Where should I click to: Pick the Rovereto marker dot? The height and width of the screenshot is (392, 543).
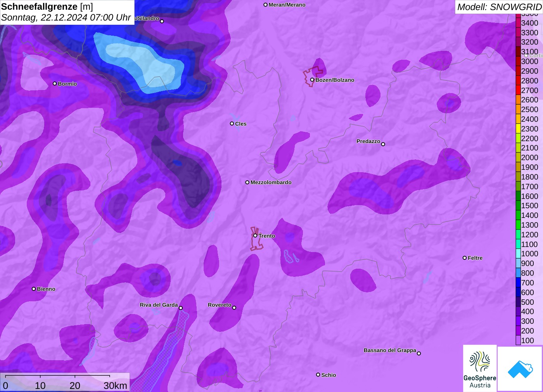pyautogui.click(x=234, y=308)
